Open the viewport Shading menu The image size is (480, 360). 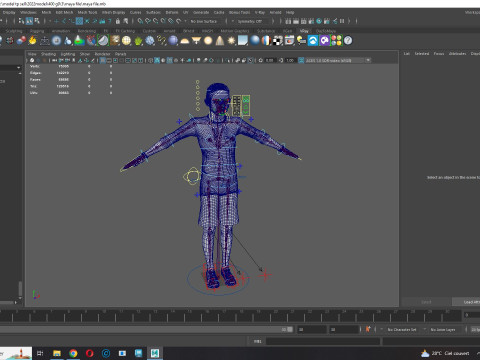[48, 54]
